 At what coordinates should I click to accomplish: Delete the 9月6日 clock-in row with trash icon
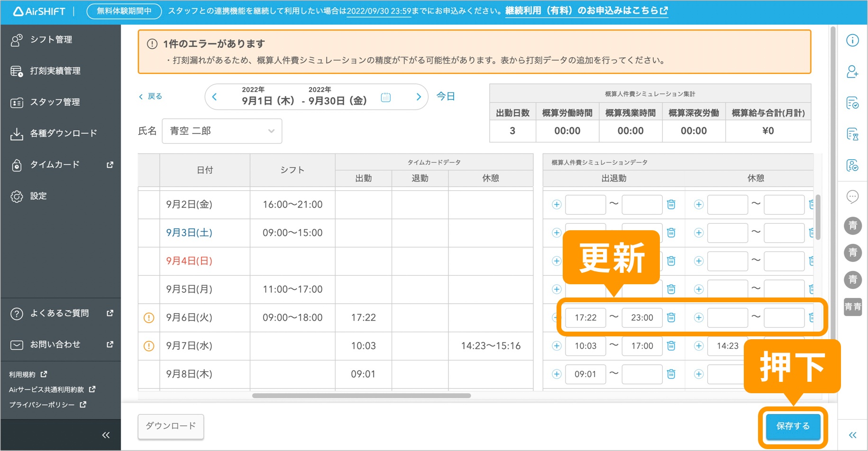click(671, 317)
